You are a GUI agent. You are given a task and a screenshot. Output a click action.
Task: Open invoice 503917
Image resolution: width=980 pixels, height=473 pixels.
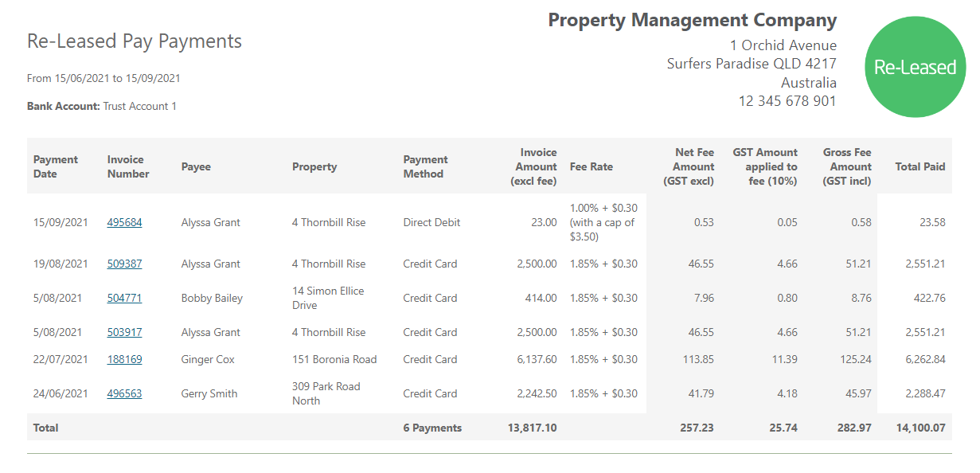[124, 332]
